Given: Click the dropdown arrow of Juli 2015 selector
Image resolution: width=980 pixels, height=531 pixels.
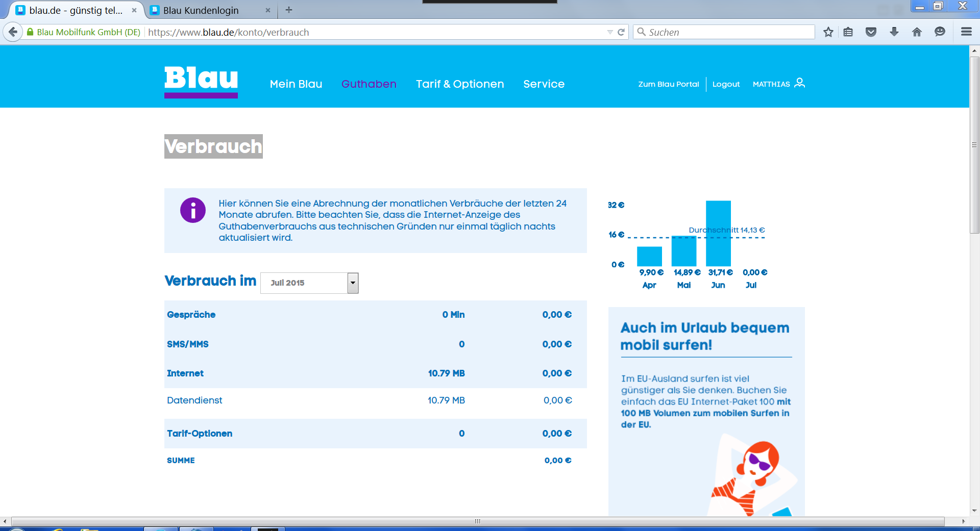Looking at the screenshot, I should coord(353,283).
